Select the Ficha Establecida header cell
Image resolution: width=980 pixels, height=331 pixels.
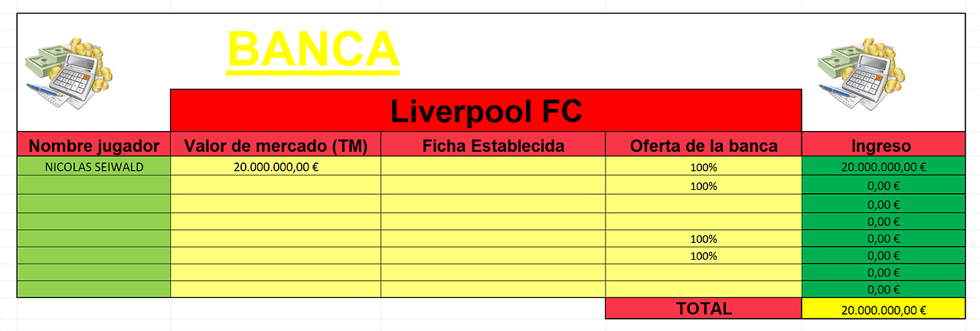(x=493, y=145)
